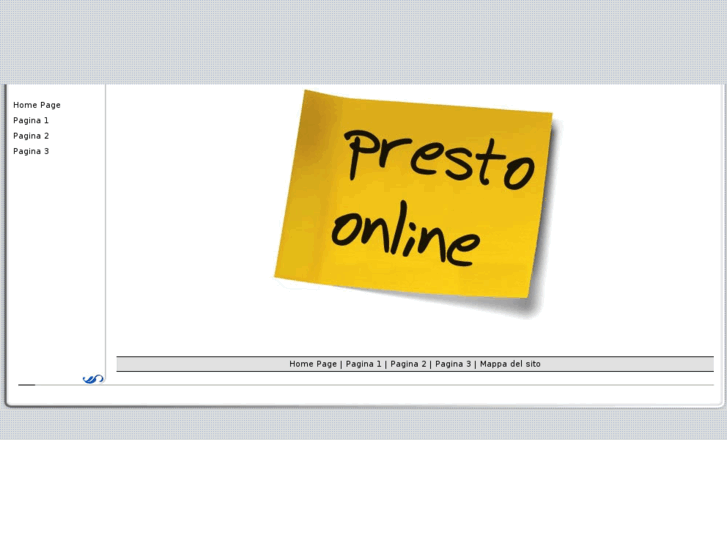
Task: Click the vertical divider beside the sidebar
Action: pos(105,230)
